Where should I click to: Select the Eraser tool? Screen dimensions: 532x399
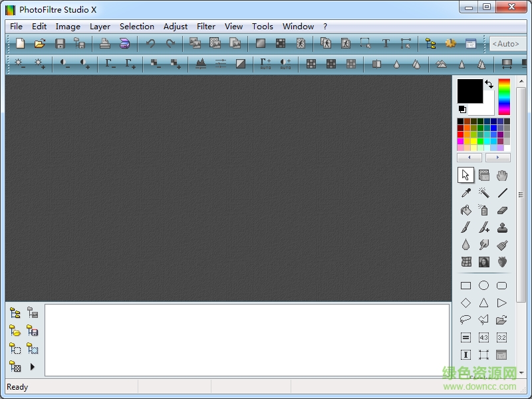(x=501, y=209)
